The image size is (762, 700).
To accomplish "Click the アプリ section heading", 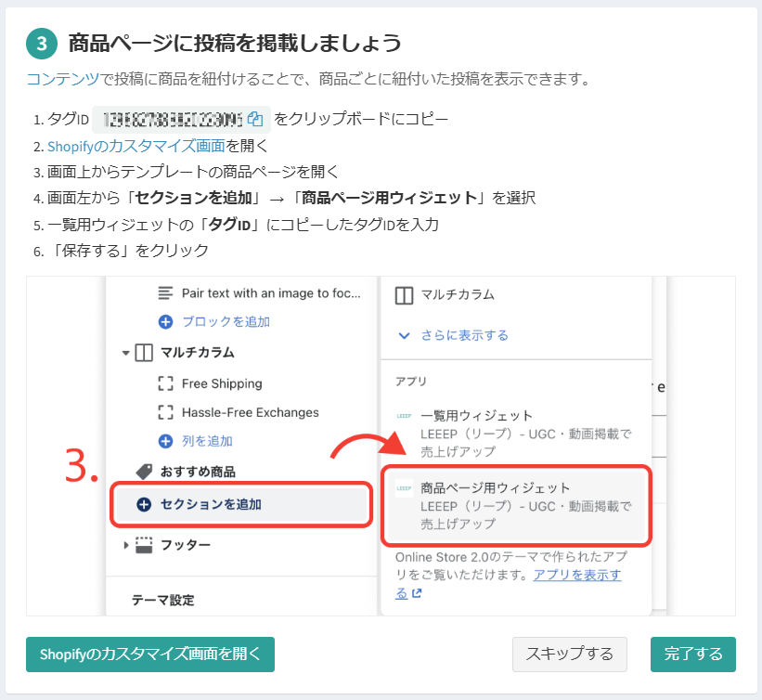I will pos(410,382).
